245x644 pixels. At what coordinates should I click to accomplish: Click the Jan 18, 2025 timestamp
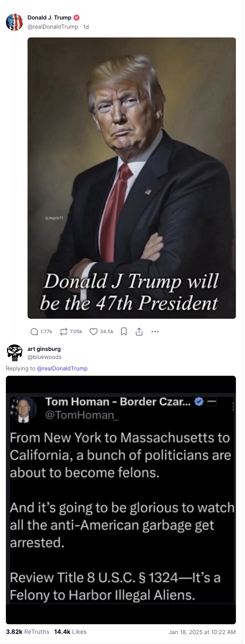202,632
